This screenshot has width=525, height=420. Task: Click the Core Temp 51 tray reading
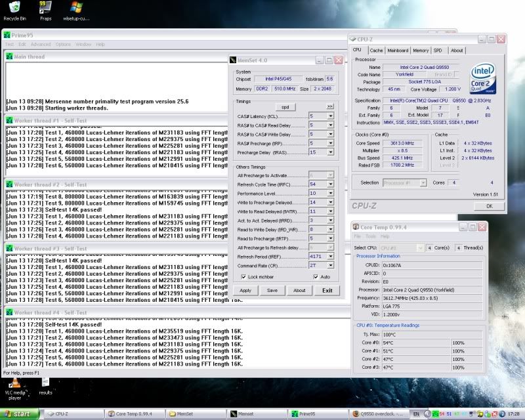(449, 414)
